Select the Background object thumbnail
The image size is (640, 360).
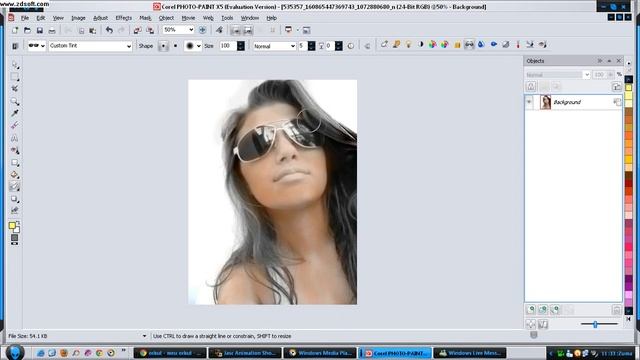tap(545, 102)
